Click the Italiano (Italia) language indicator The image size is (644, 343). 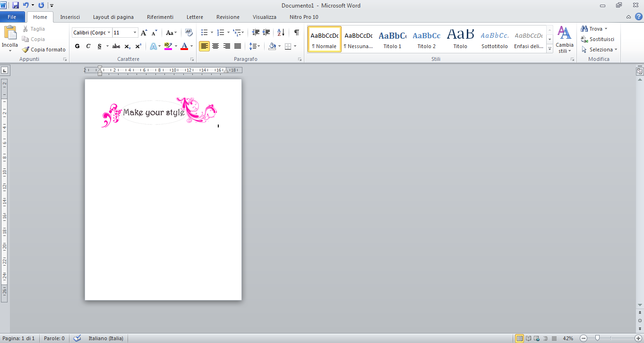[106, 338]
